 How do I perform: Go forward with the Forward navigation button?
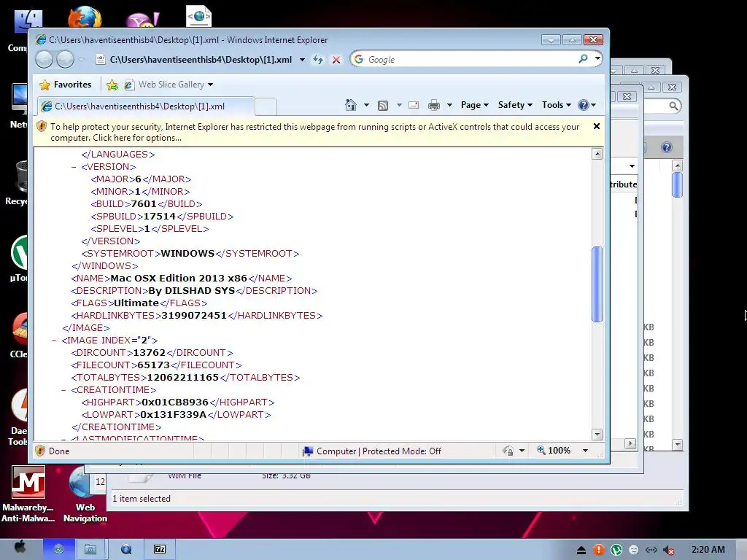pos(65,60)
